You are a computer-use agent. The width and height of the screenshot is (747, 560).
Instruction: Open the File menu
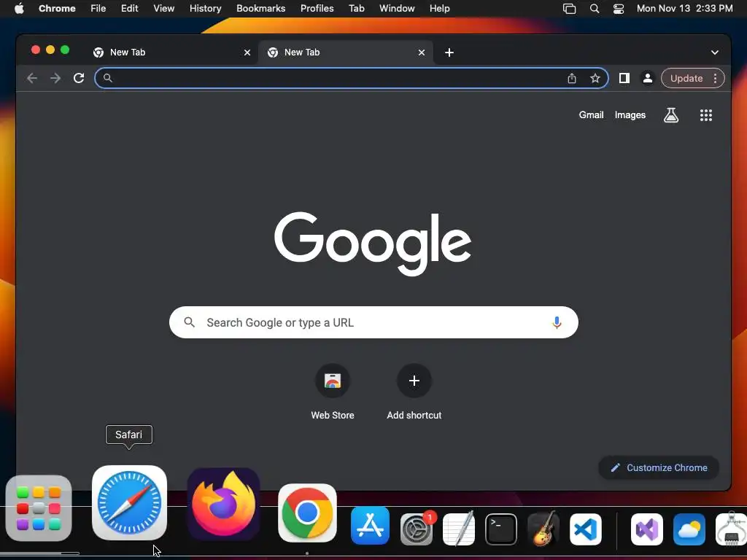(x=98, y=9)
